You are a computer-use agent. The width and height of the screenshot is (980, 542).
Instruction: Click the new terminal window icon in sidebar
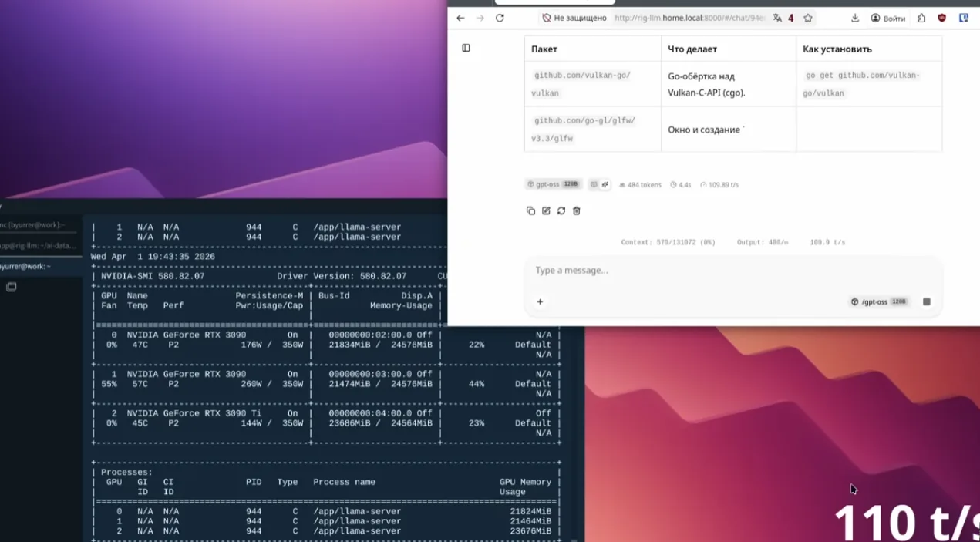pos(12,287)
